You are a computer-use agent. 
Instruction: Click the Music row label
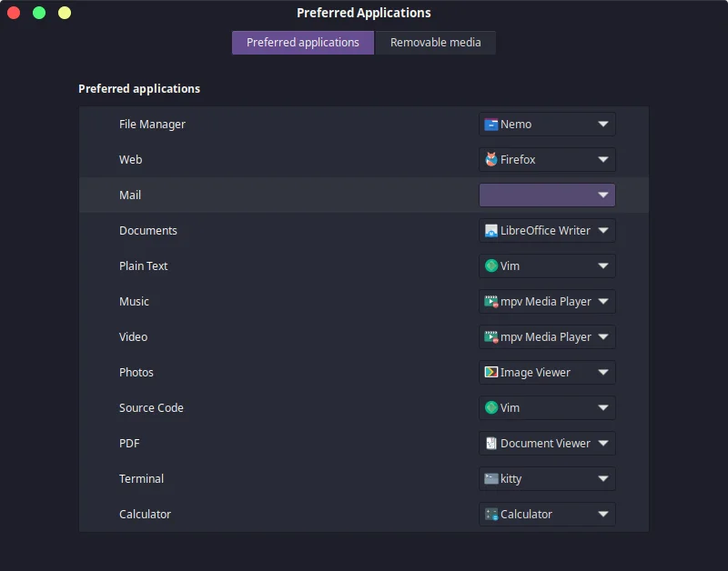click(x=134, y=302)
